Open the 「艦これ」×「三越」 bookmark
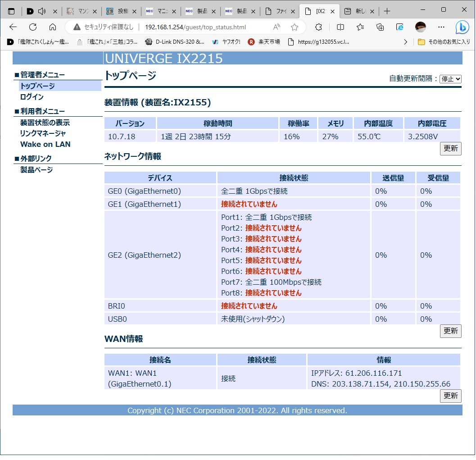The height and width of the screenshot is (460, 476). point(108,42)
